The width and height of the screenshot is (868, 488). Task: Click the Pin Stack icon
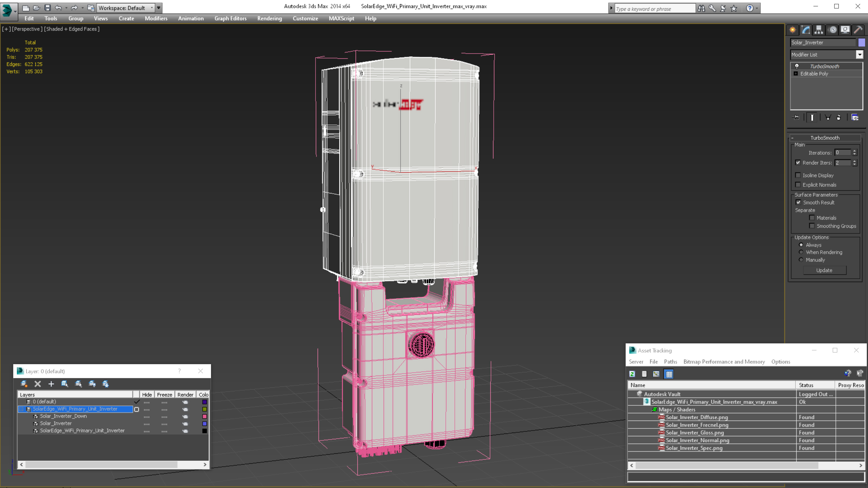pos(796,117)
